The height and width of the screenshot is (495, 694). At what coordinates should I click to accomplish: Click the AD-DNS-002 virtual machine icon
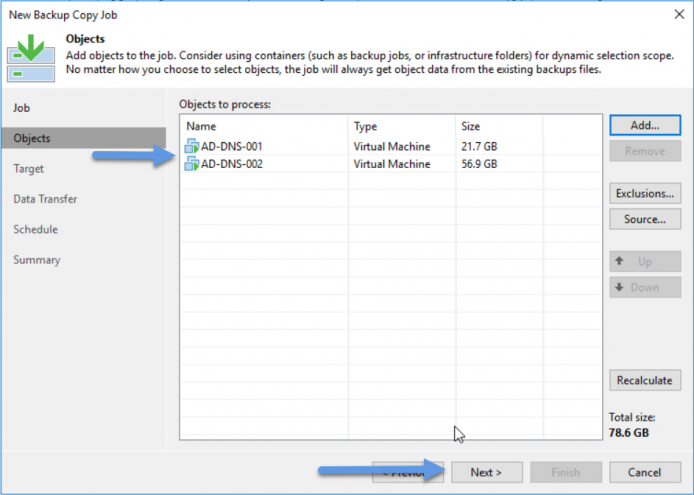point(192,164)
